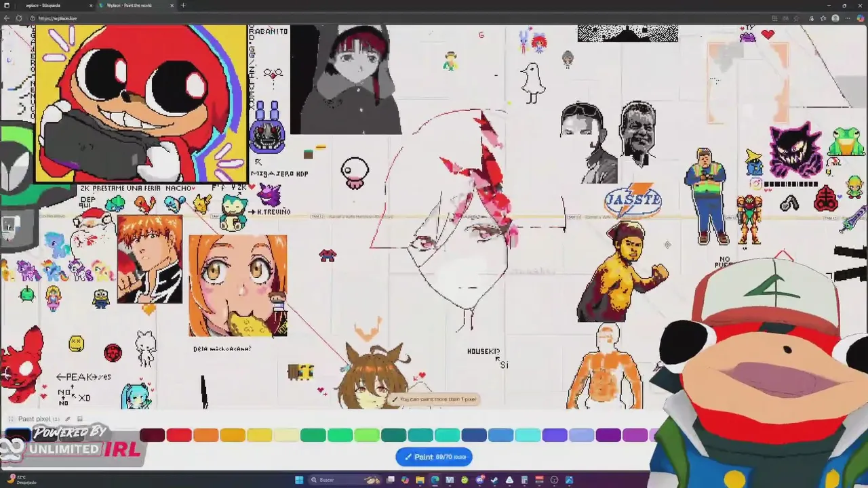Click the pencil icon beside Paint pixel

coord(67,419)
